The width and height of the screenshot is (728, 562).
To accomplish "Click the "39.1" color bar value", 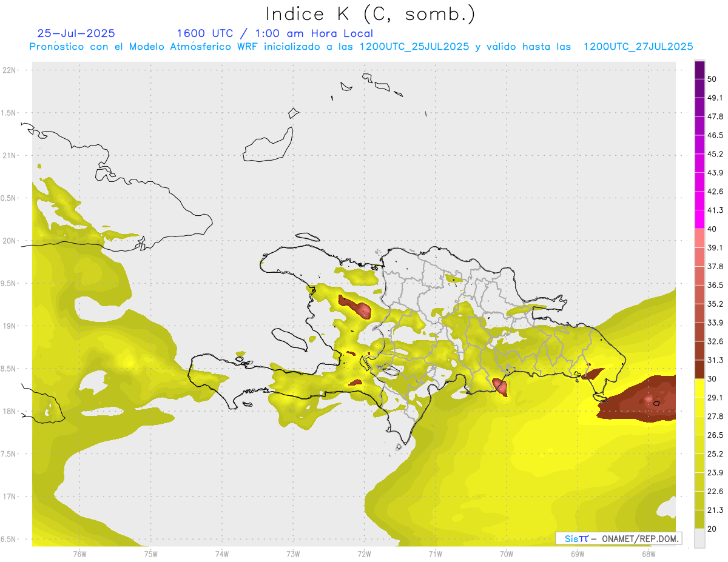I will click(x=715, y=247).
